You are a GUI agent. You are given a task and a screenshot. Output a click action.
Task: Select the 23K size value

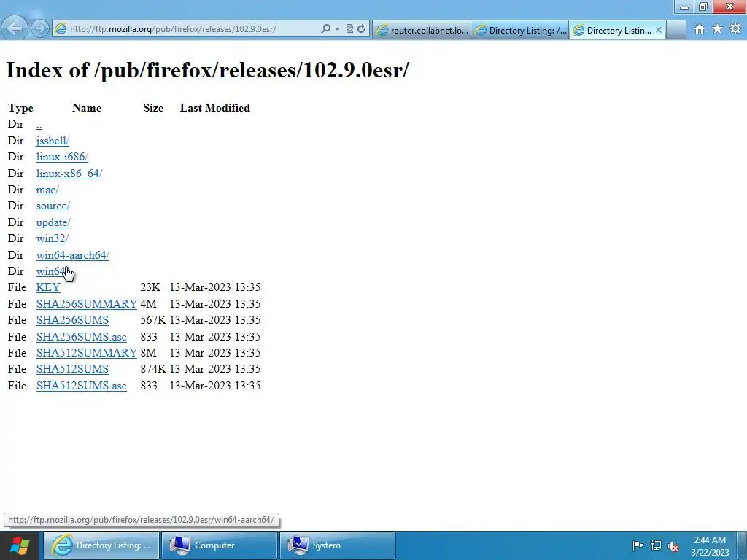click(x=150, y=287)
